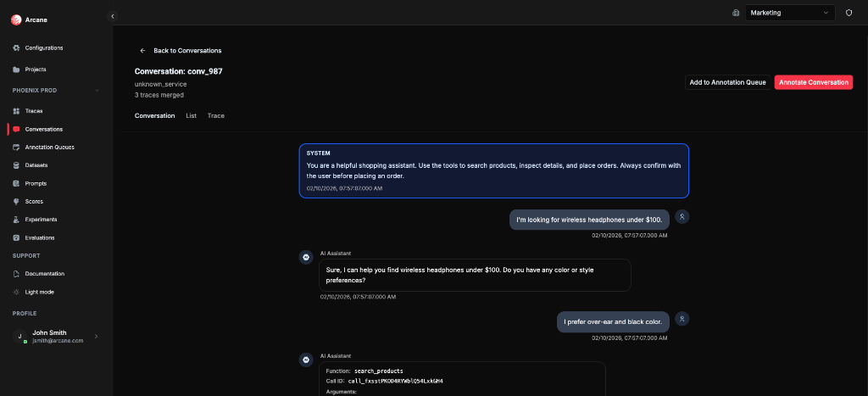
Task: Switch to the List tab
Action: coord(191,116)
